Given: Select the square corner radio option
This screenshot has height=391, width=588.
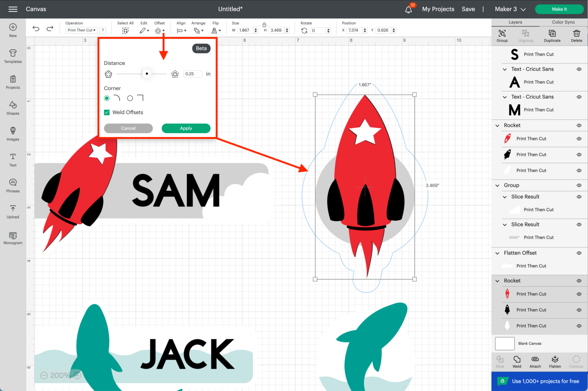Looking at the screenshot, I should pos(130,98).
